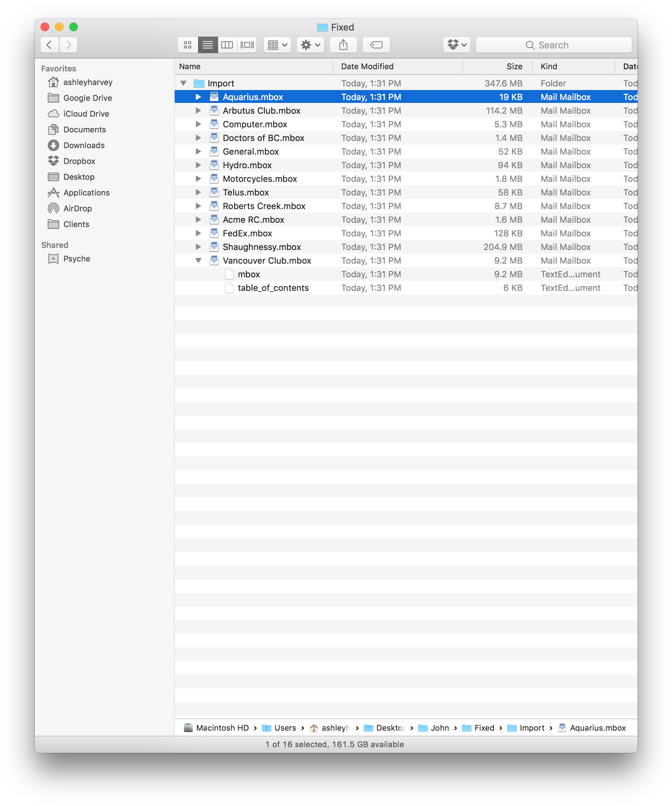
Task: Select the Motorcycles.mbox file
Action: (406, 179)
